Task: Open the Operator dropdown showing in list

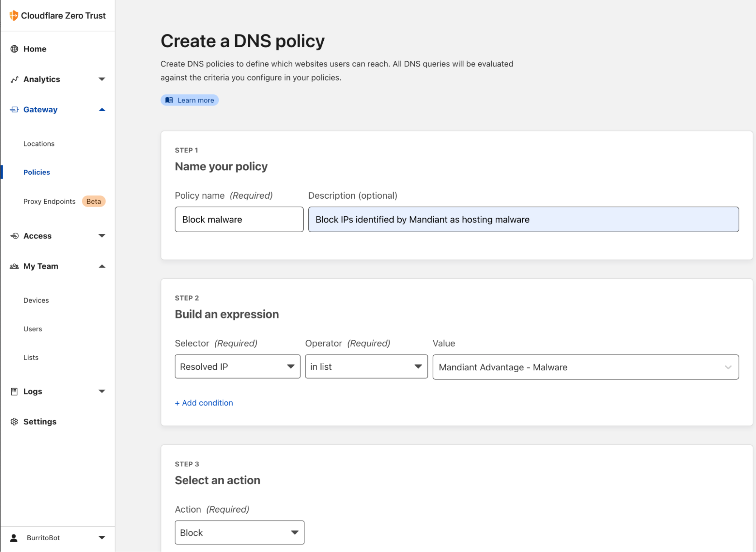Action: pos(366,367)
